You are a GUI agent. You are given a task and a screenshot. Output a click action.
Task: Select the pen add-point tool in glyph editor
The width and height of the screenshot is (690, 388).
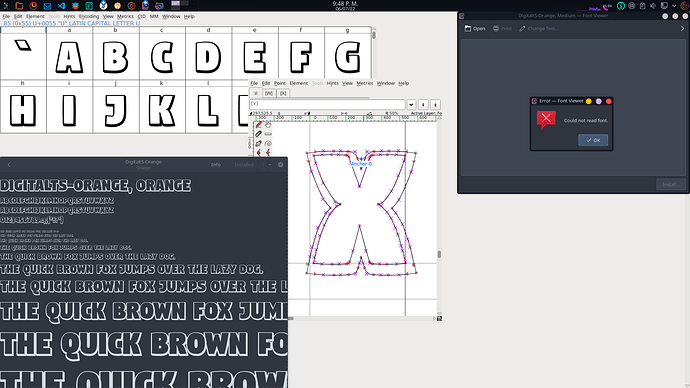point(259,143)
